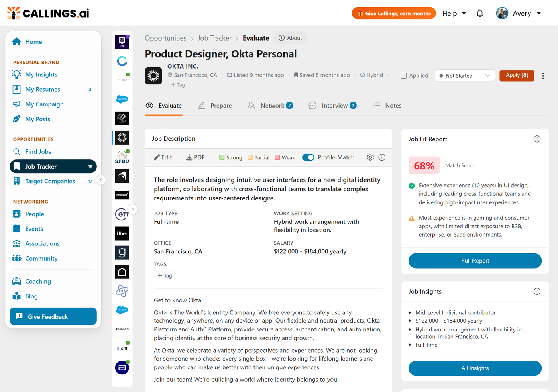This screenshot has height=392, width=558.
Task: Select the sift company logo
Action: (122, 348)
